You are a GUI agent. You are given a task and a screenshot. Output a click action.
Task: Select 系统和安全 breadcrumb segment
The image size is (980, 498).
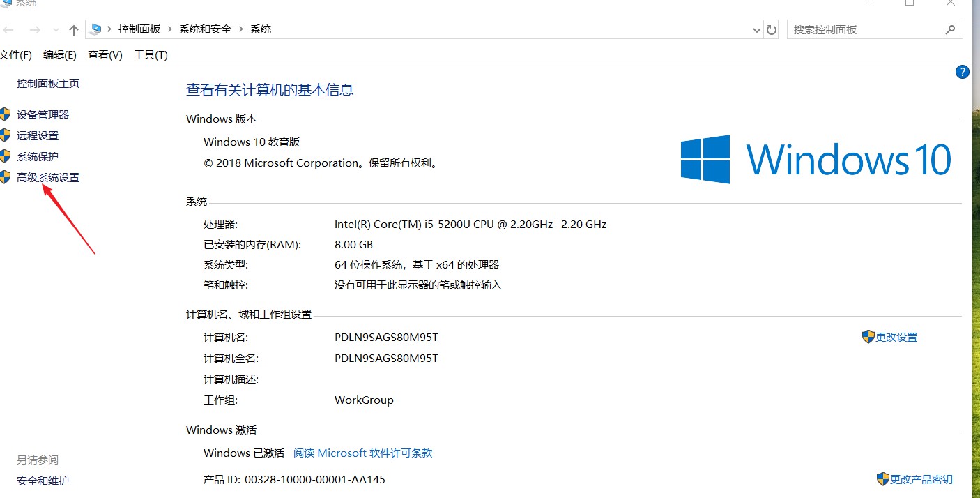click(205, 29)
